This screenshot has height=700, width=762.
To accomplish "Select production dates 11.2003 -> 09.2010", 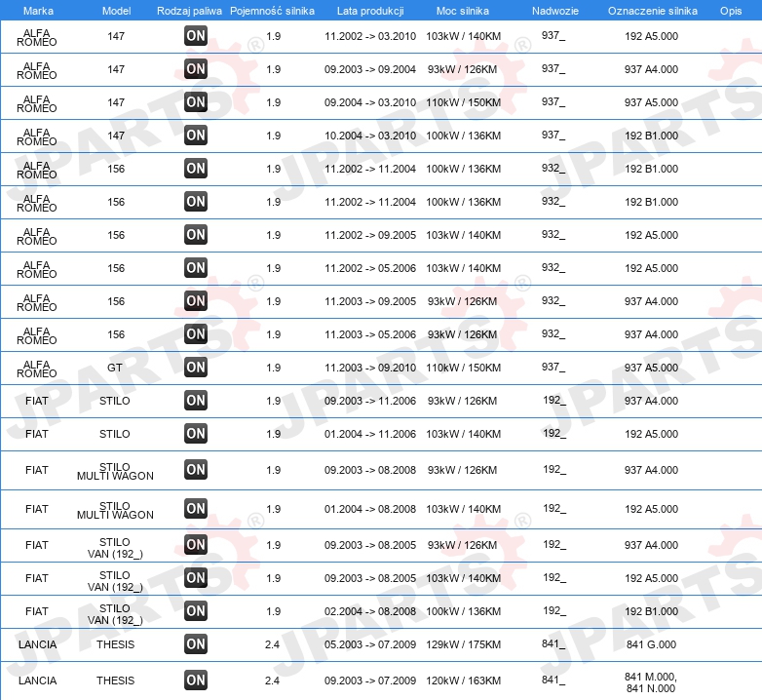I will [370, 368].
